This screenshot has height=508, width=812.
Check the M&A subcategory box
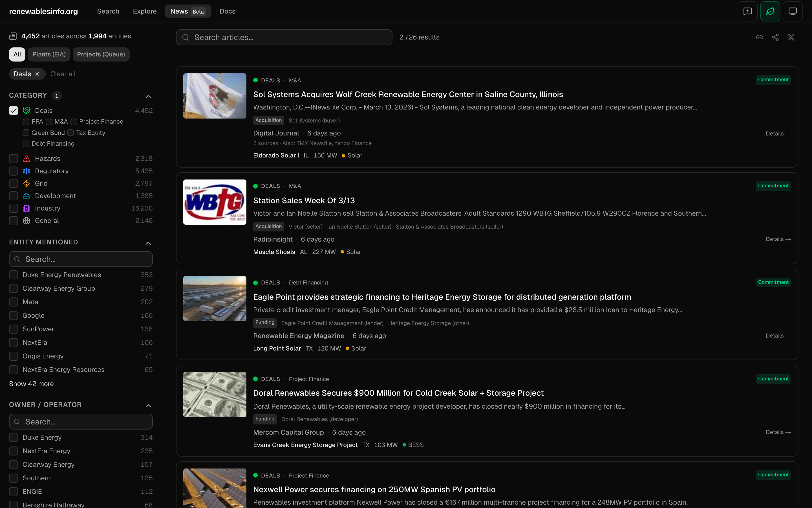pyautogui.click(x=49, y=122)
